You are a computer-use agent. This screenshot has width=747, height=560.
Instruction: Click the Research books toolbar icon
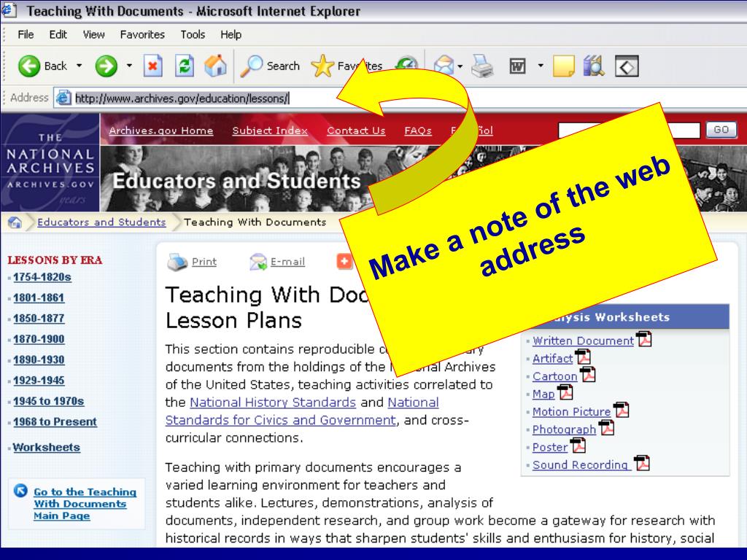click(x=594, y=66)
